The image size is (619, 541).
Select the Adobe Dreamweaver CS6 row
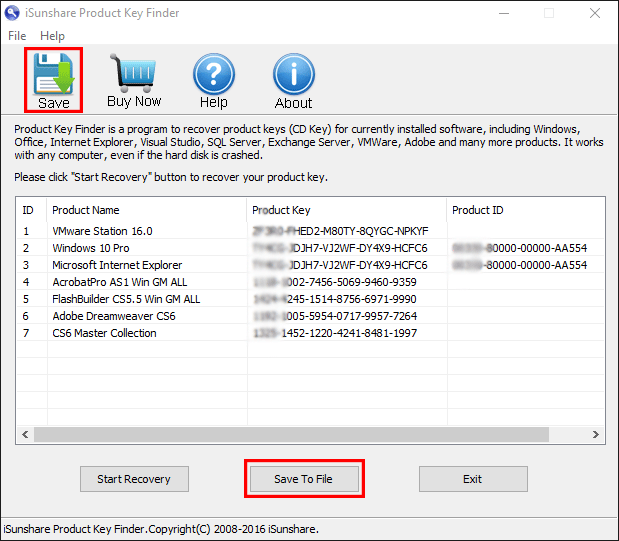[x=310, y=316]
